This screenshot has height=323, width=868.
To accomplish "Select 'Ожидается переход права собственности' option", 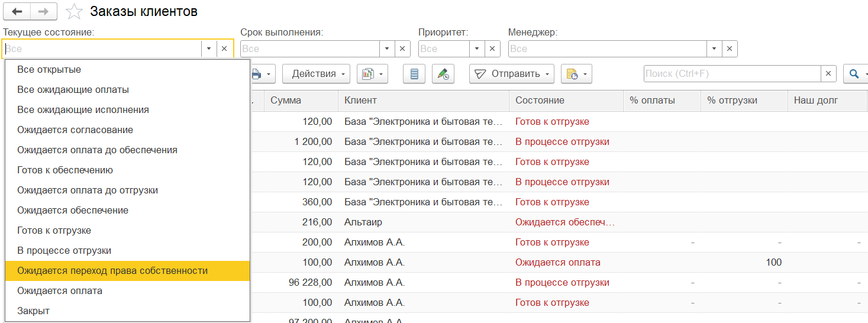I will [x=112, y=271].
